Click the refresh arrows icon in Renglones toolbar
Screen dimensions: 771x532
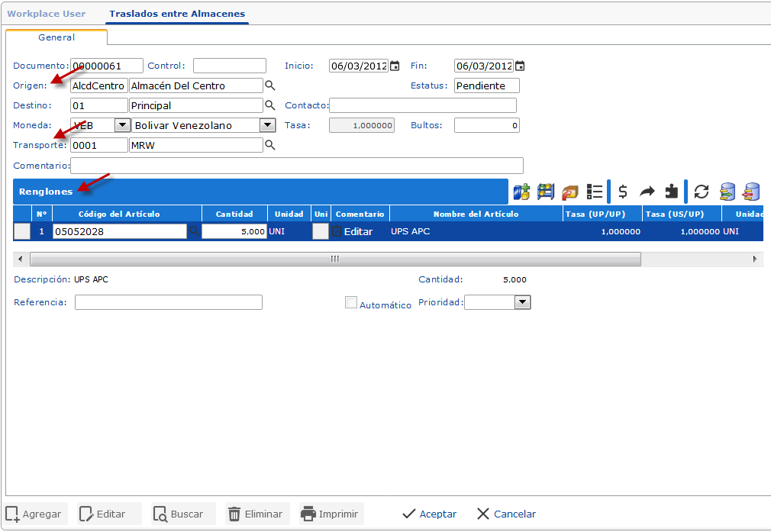pyautogui.click(x=701, y=192)
